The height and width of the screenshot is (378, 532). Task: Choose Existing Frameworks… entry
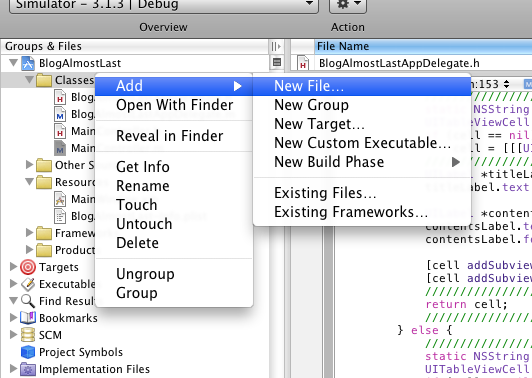click(x=362, y=212)
